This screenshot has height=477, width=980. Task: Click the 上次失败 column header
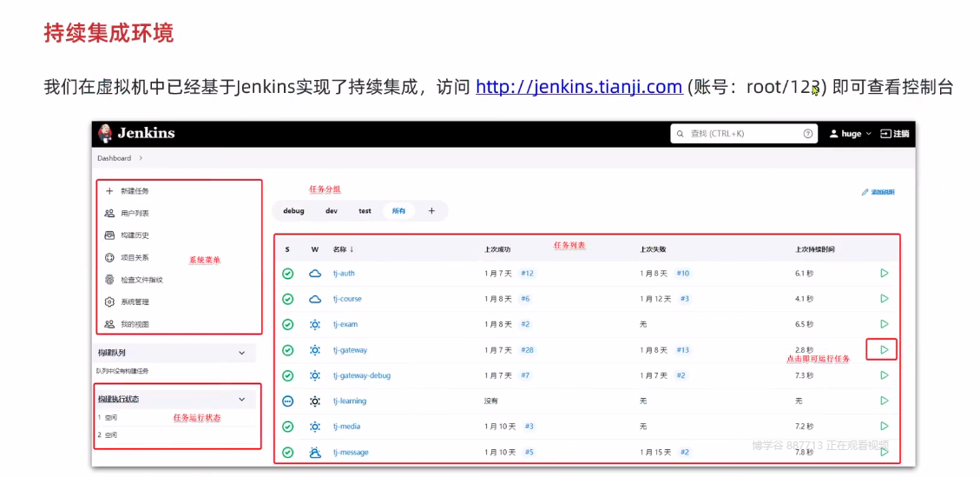point(653,249)
